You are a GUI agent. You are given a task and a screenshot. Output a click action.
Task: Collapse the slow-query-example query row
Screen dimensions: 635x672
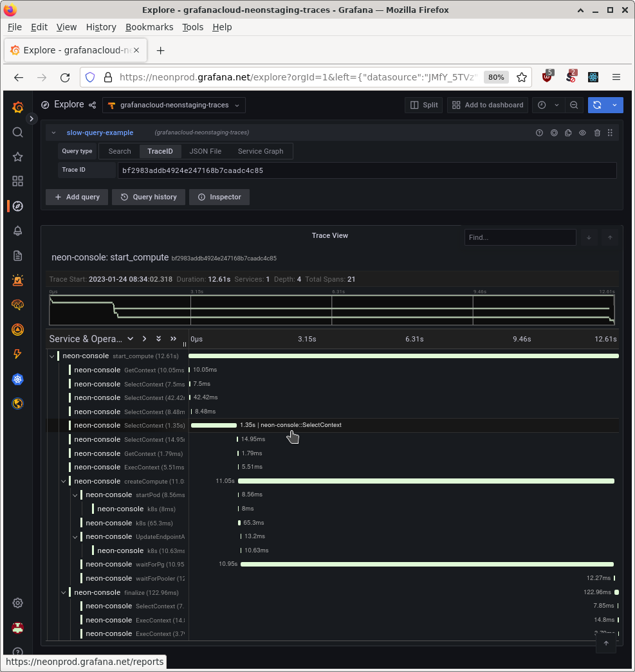tap(54, 132)
